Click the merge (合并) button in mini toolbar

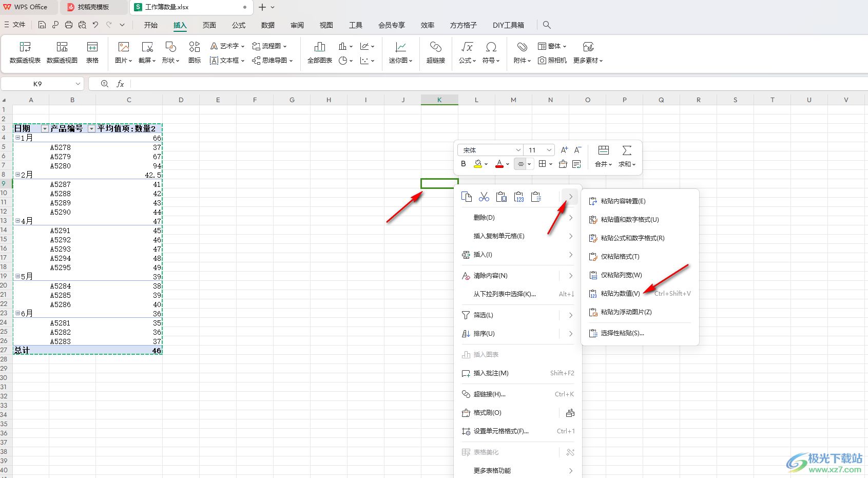[604, 156]
